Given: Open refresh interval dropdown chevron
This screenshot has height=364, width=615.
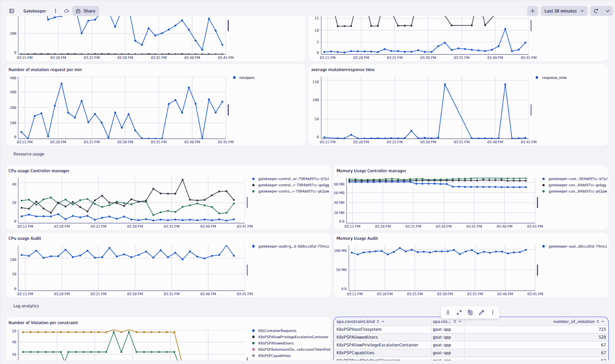Looking at the screenshot, I should pyautogui.click(x=608, y=11).
